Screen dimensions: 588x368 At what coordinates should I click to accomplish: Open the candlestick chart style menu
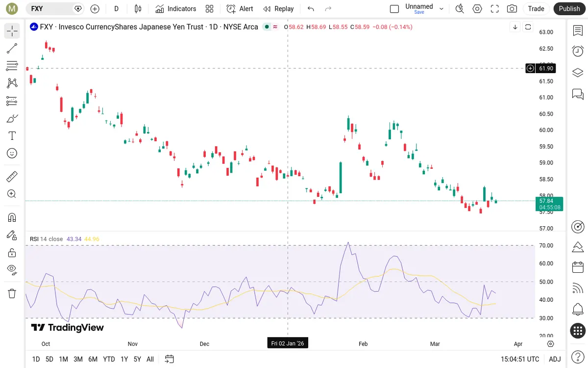click(138, 8)
